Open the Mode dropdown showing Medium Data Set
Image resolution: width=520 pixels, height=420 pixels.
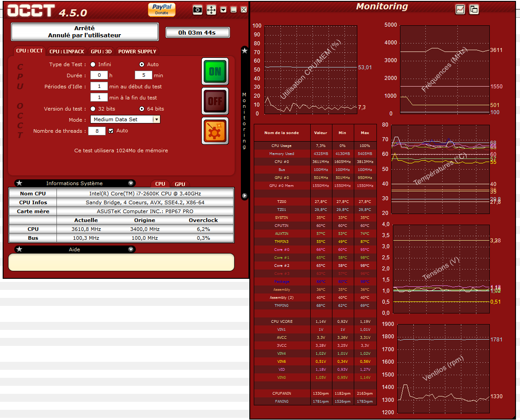tap(125, 119)
